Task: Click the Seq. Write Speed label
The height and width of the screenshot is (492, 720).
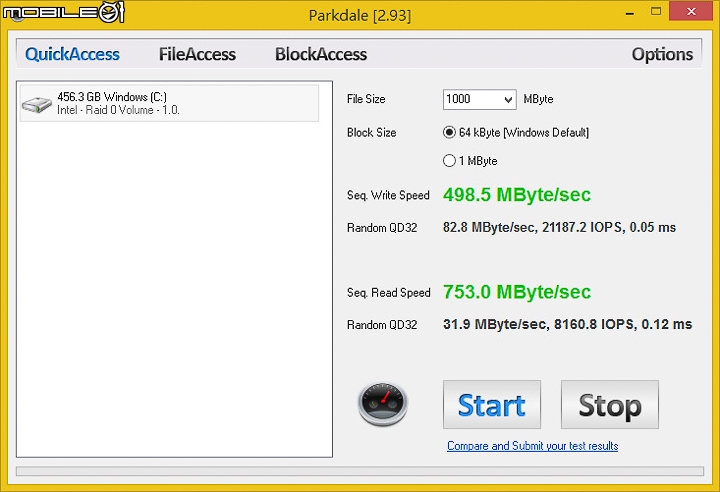Action: click(388, 196)
